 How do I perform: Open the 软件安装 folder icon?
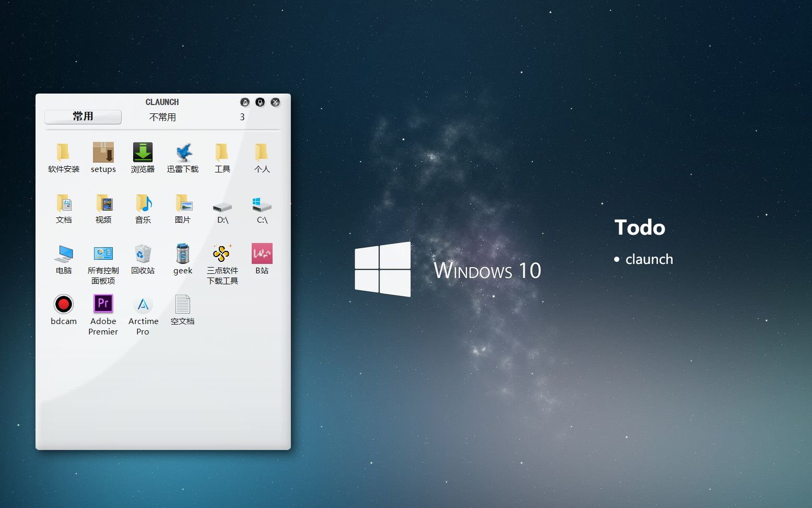[x=64, y=152]
